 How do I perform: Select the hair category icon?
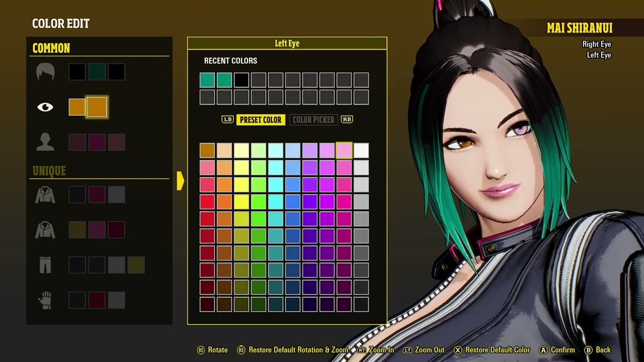click(45, 72)
